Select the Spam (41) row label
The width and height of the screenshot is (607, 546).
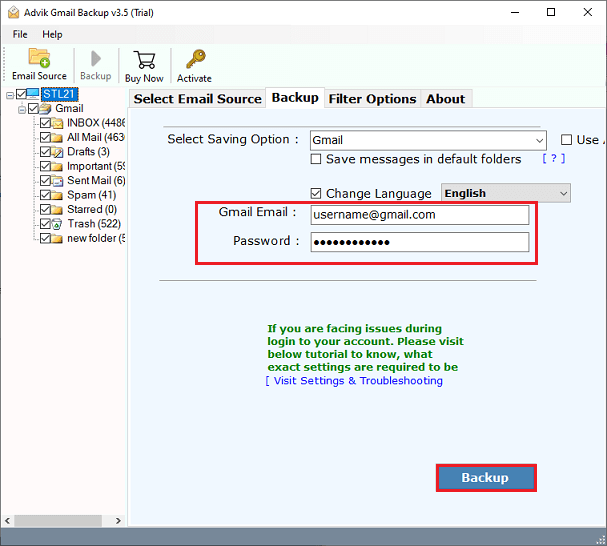click(91, 195)
